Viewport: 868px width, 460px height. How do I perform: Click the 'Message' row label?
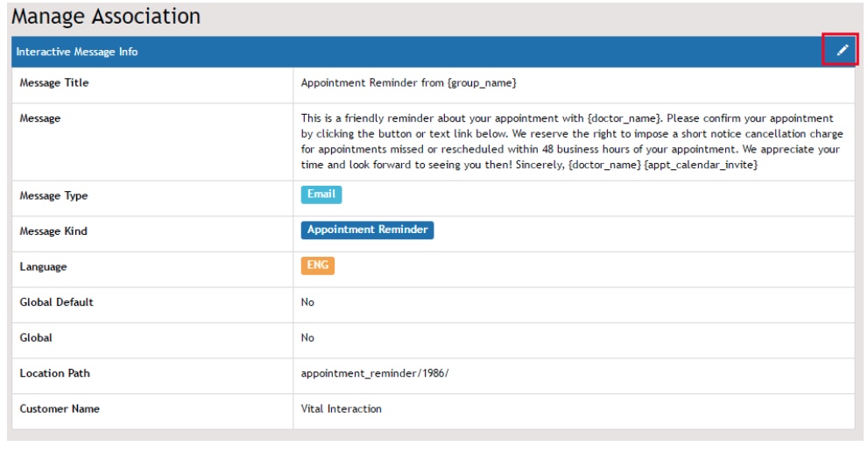click(40, 118)
